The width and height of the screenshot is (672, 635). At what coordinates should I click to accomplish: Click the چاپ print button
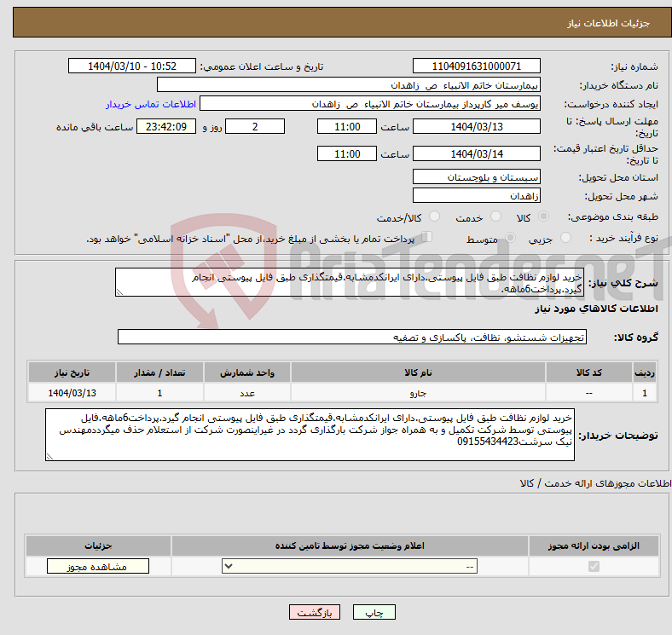pyautogui.click(x=374, y=612)
